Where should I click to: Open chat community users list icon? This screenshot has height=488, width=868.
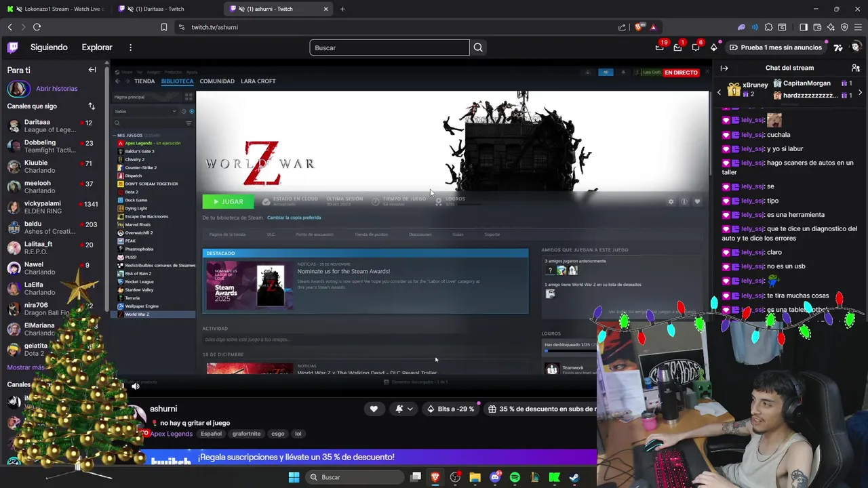coord(856,68)
